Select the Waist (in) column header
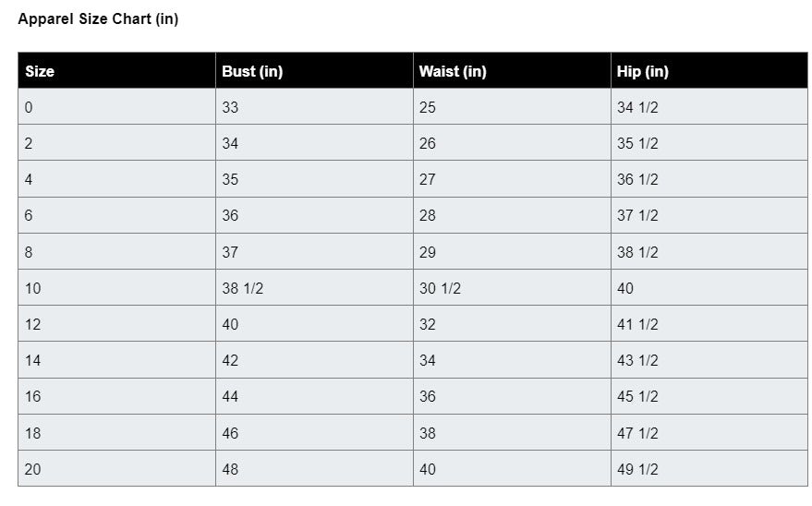The width and height of the screenshot is (812, 506). click(453, 71)
